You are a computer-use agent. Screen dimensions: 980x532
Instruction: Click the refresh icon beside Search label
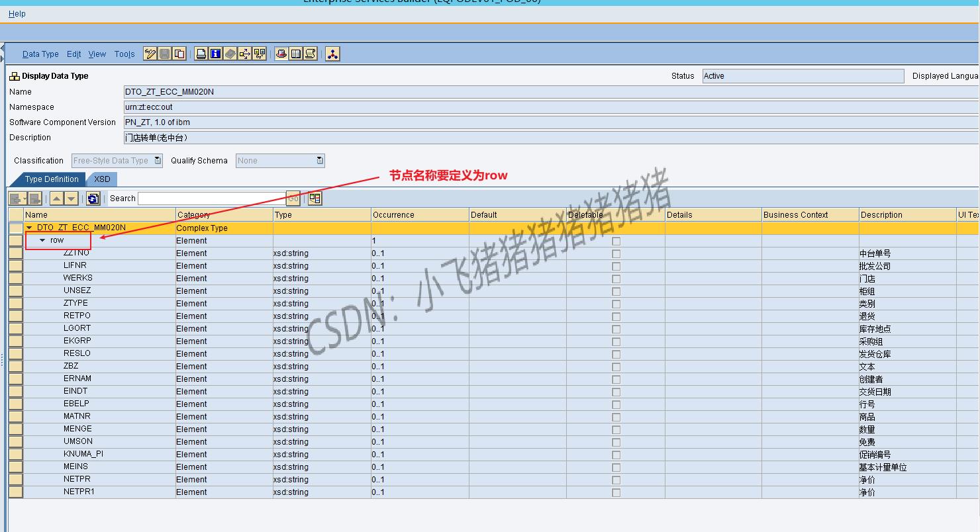tap(93, 199)
